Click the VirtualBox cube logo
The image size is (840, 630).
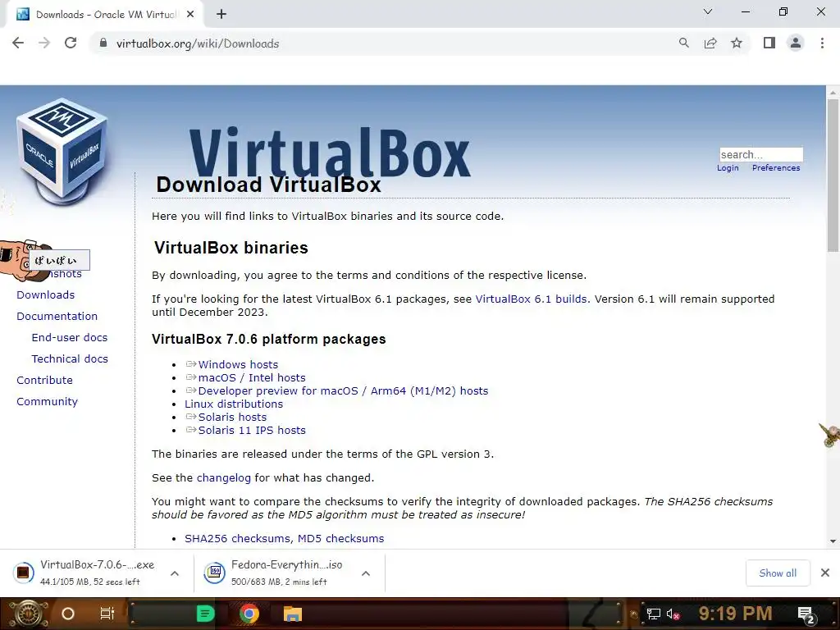point(62,151)
